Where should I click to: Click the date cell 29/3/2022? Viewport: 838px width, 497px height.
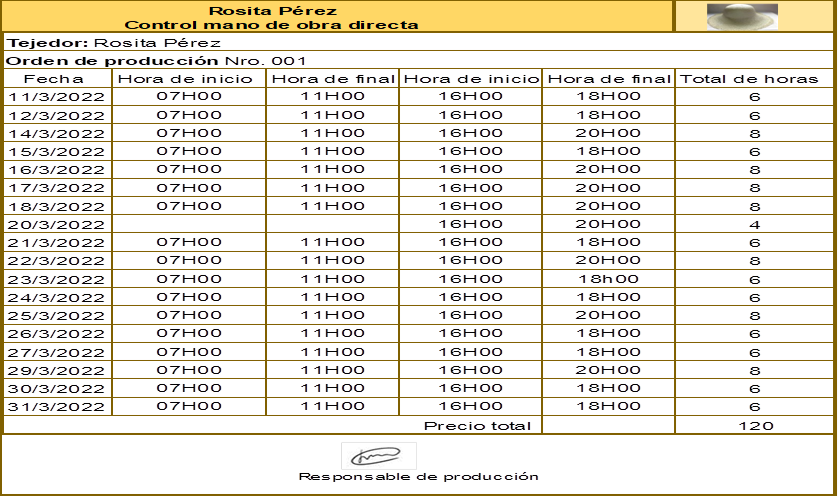coord(58,370)
